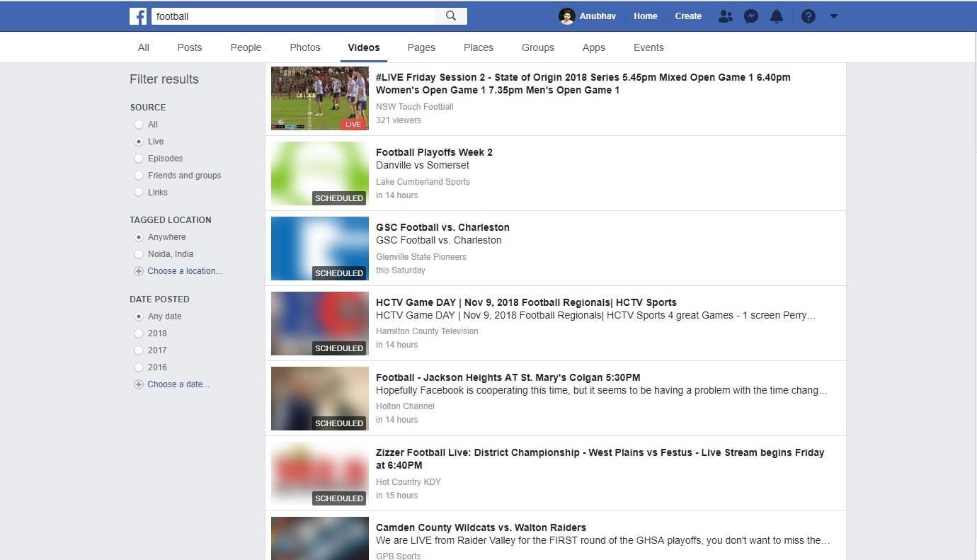Open Choose a date link

point(178,384)
